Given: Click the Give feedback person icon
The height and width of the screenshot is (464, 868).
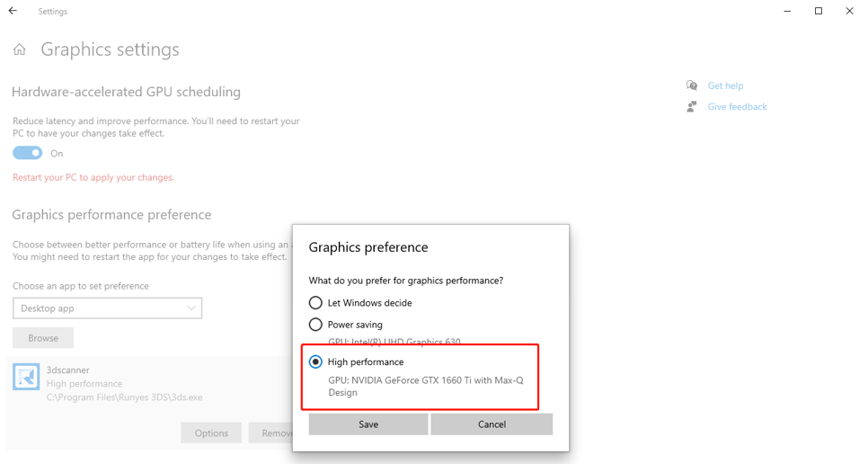Looking at the screenshot, I should (x=691, y=107).
